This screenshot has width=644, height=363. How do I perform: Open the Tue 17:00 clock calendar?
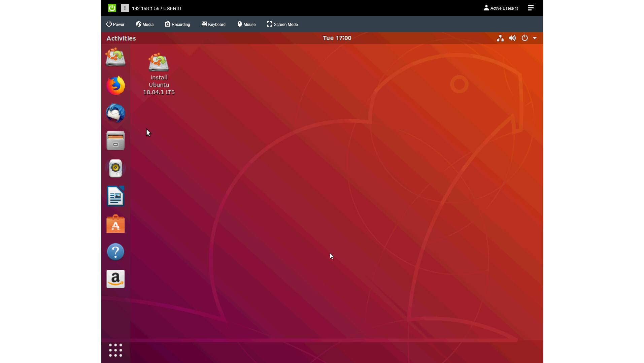click(337, 38)
